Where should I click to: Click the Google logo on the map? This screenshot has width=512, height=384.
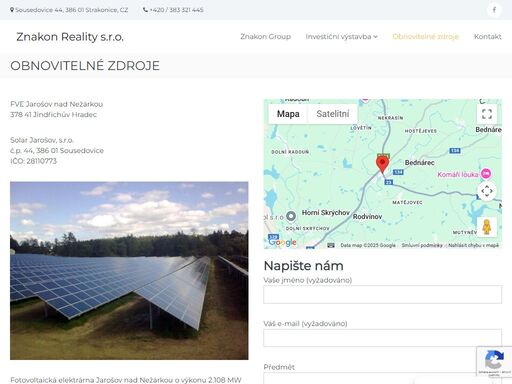(x=282, y=242)
